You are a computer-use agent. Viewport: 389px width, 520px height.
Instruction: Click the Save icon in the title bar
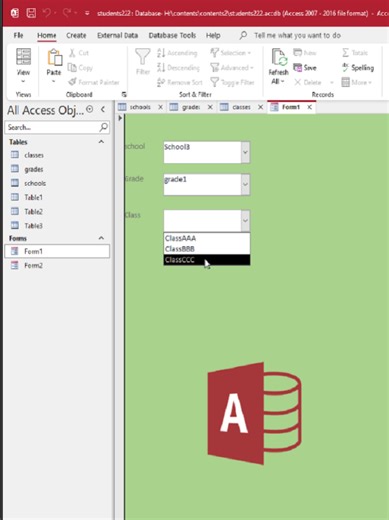pos(31,13)
